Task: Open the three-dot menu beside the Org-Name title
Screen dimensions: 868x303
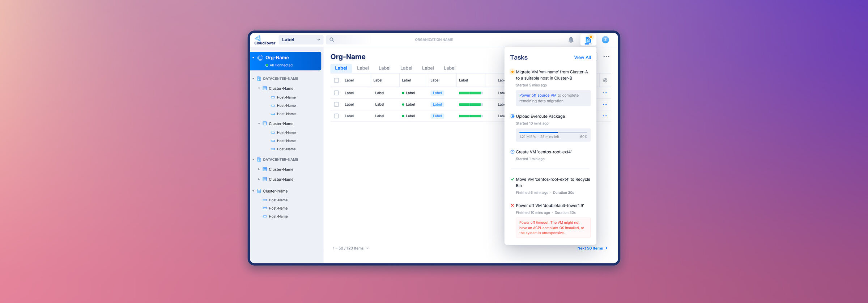Action: [x=606, y=57]
